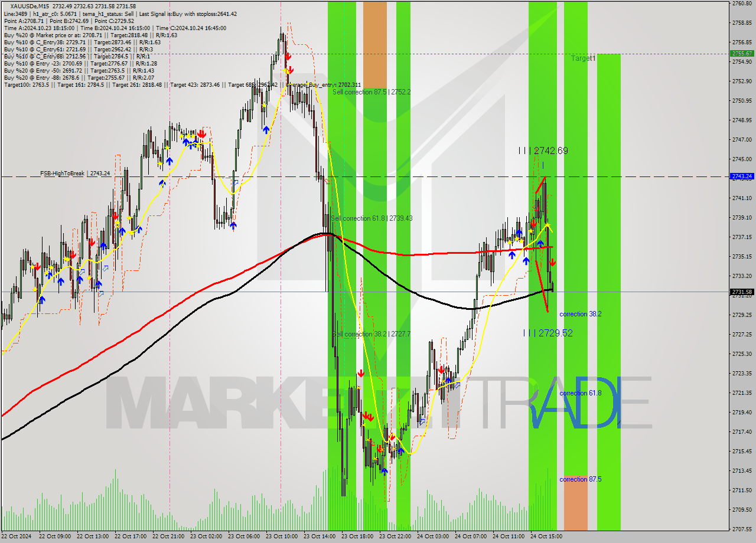756x543 pixels.
Task: Click the Buy %10 @ Entry -23: 2700.69 line
Action: tap(80, 63)
